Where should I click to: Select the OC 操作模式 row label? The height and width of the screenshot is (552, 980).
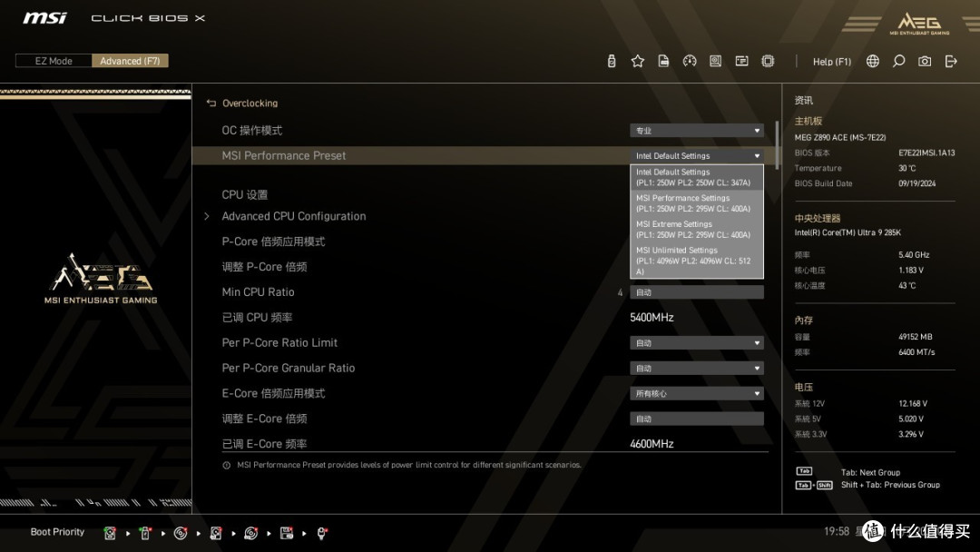(252, 131)
